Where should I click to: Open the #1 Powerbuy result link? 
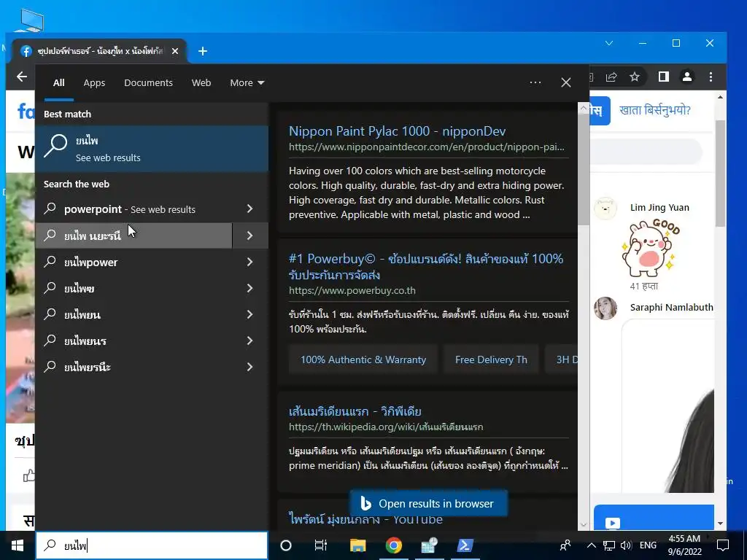tap(426, 267)
